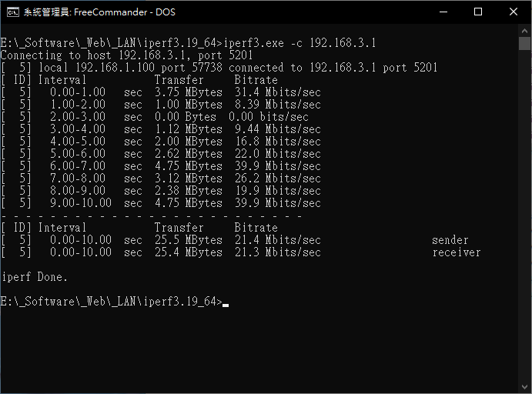The height and width of the screenshot is (394, 532).
Task: Click the word sender
Action: (450, 240)
